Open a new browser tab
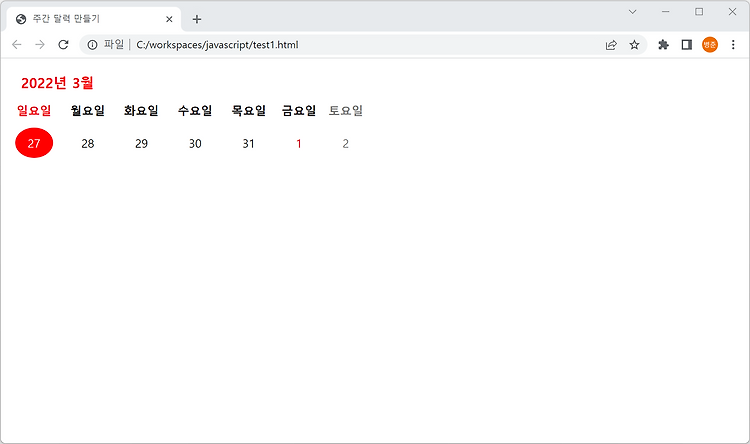The width and height of the screenshot is (750, 444). point(197,19)
